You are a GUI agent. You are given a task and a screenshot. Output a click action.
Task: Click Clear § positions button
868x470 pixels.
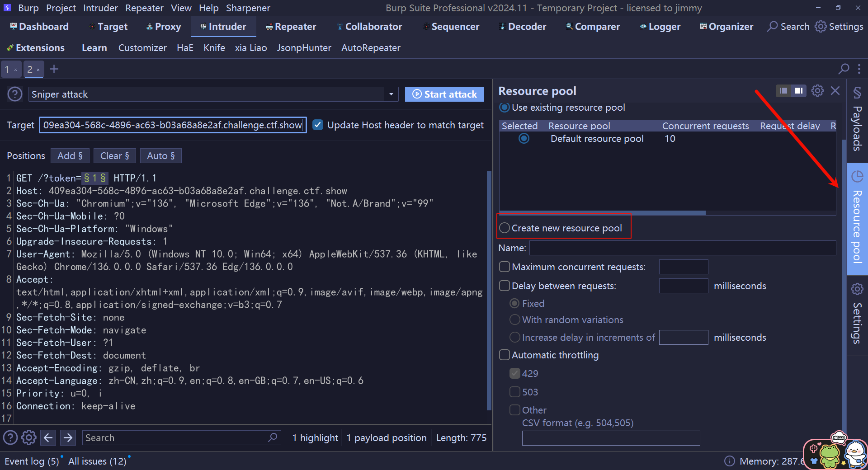click(115, 156)
